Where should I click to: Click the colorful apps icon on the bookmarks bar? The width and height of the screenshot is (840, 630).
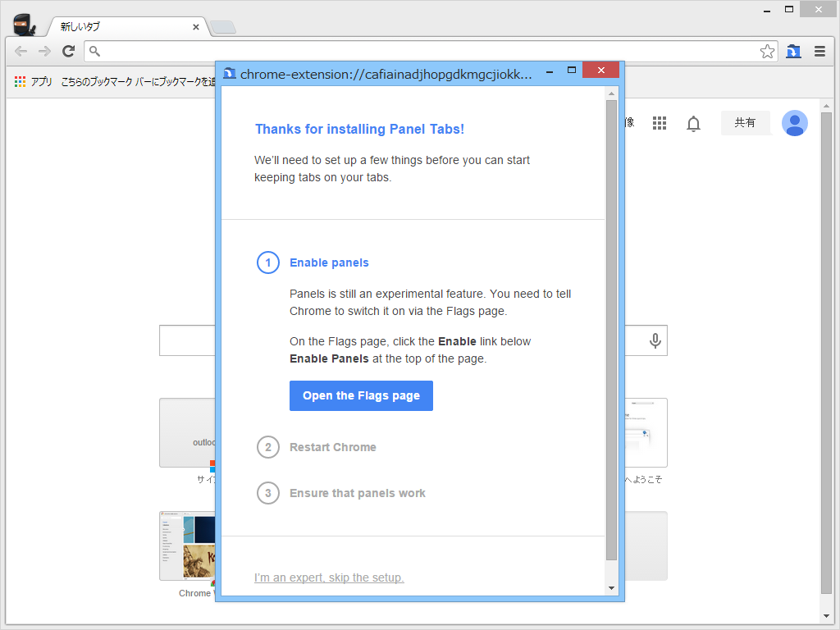pyautogui.click(x=20, y=81)
